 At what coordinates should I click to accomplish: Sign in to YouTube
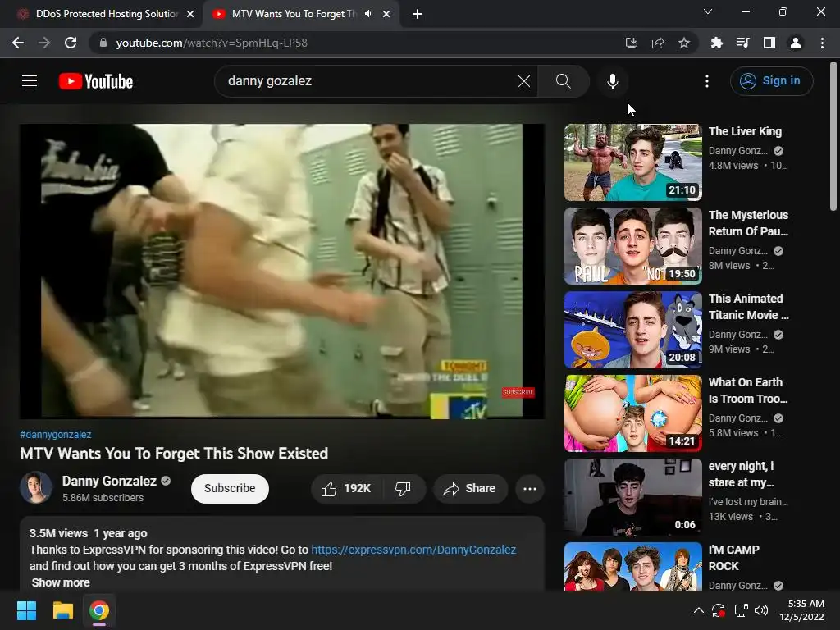[x=771, y=81]
